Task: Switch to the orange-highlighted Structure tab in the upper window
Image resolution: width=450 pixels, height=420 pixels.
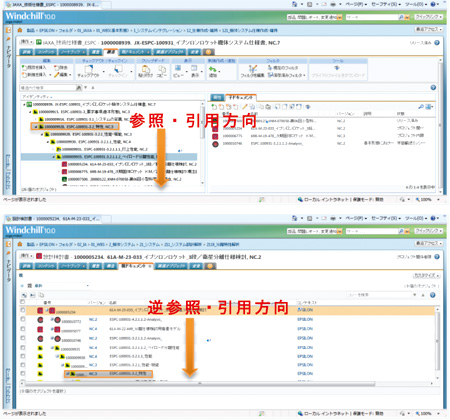Action: pyautogui.click(x=111, y=52)
